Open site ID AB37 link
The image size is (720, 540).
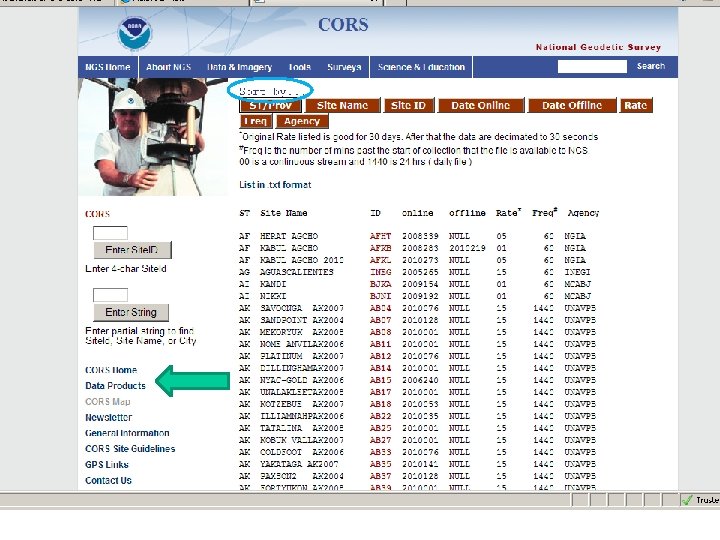tap(380, 476)
